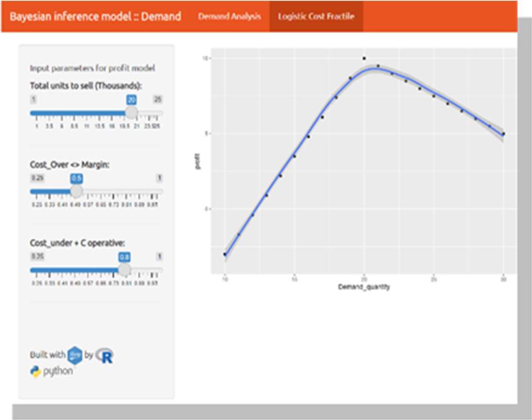Click the last data point at demand quantity 30
Screen dimensions: 532x420
(503, 134)
